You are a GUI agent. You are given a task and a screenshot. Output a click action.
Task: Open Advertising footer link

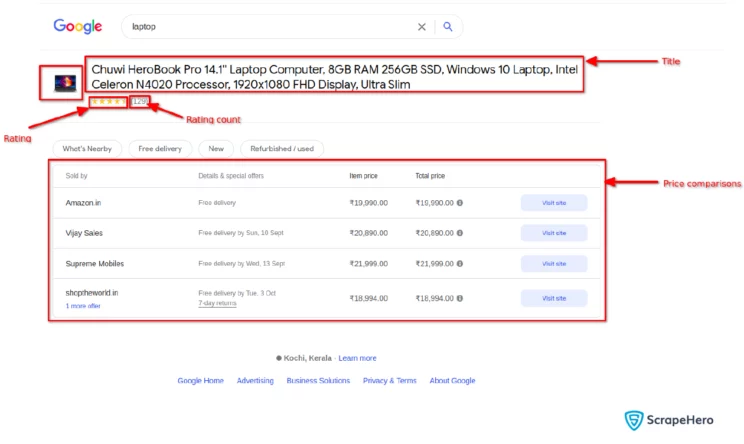255,380
